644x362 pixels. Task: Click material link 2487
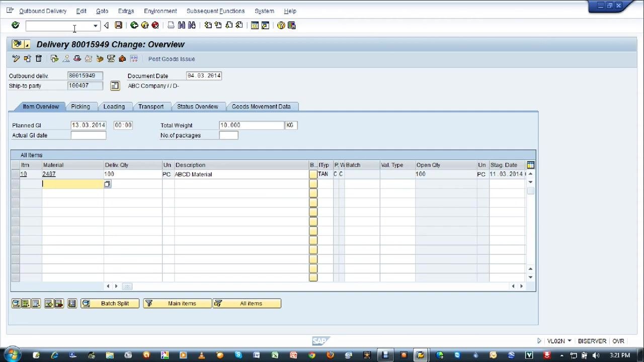pos(49,174)
